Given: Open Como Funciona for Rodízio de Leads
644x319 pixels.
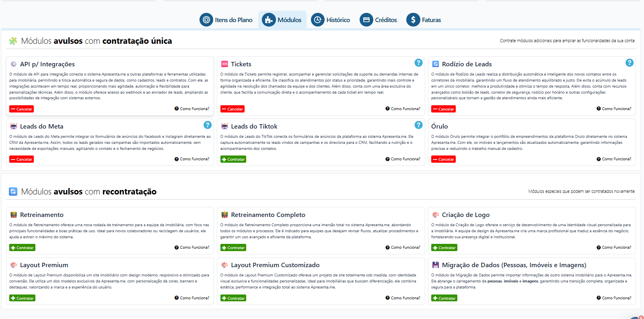Looking at the screenshot, I should [614, 109].
